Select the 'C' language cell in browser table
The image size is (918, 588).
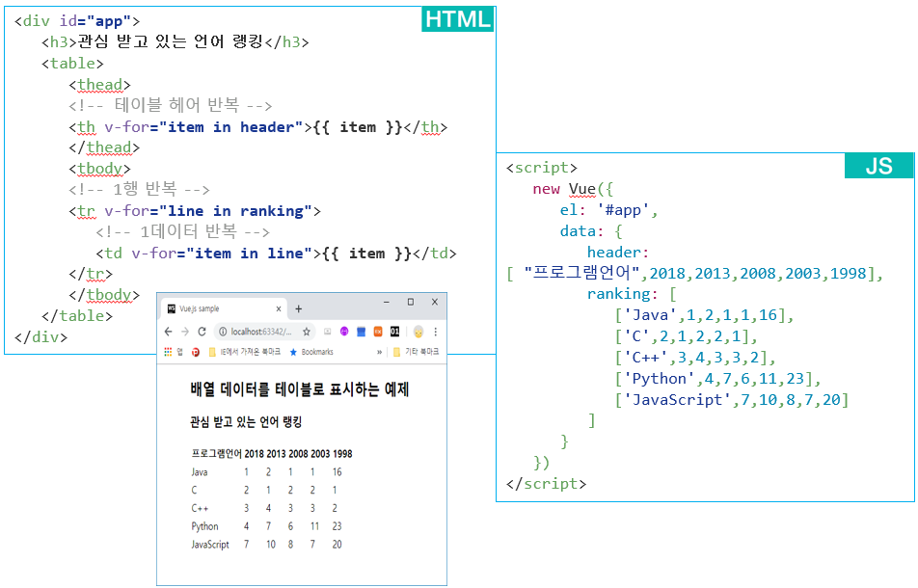point(194,490)
